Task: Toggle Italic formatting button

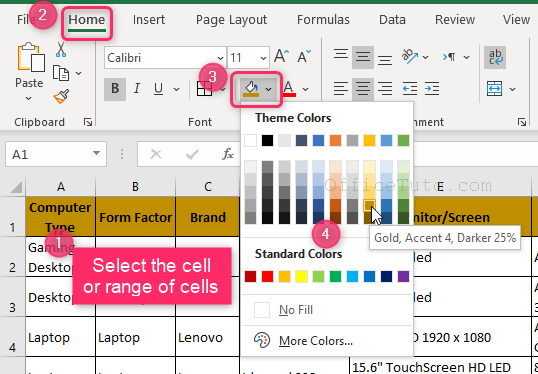Action: pos(137,89)
